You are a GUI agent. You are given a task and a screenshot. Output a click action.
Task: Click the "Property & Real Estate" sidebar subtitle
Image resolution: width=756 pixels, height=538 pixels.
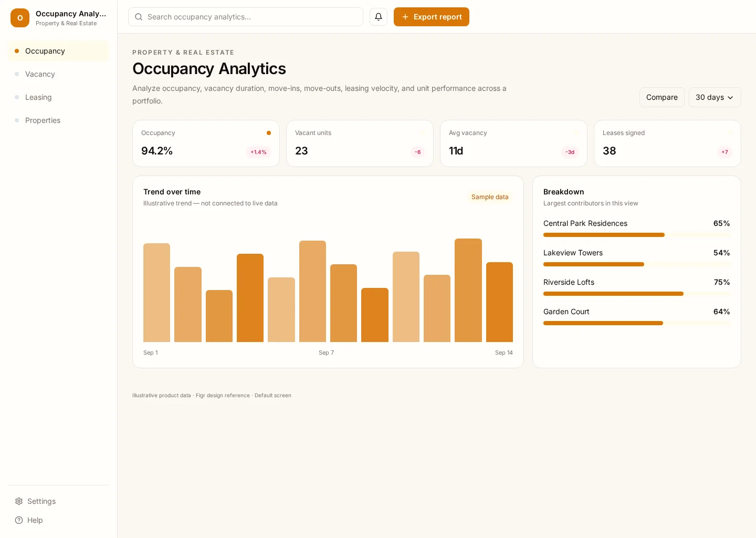(66, 23)
